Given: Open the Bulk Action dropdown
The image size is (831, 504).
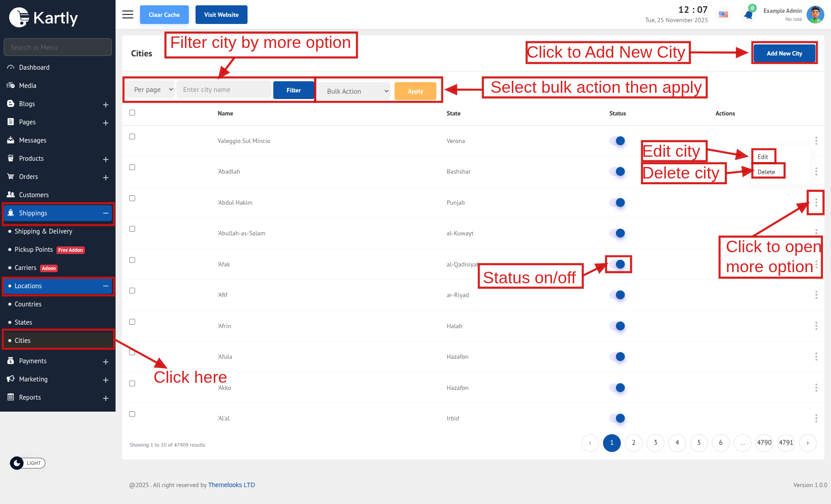Looking at the screenshot, I should pyautogui.click(x=355, y=91).
